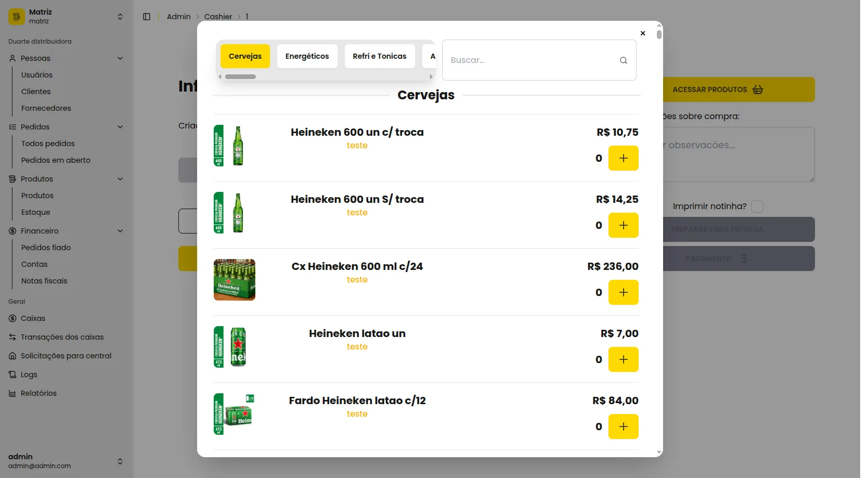Click modal scrollbar down arrow
Viewport: 868px width, 478px height.
(659, 453)
